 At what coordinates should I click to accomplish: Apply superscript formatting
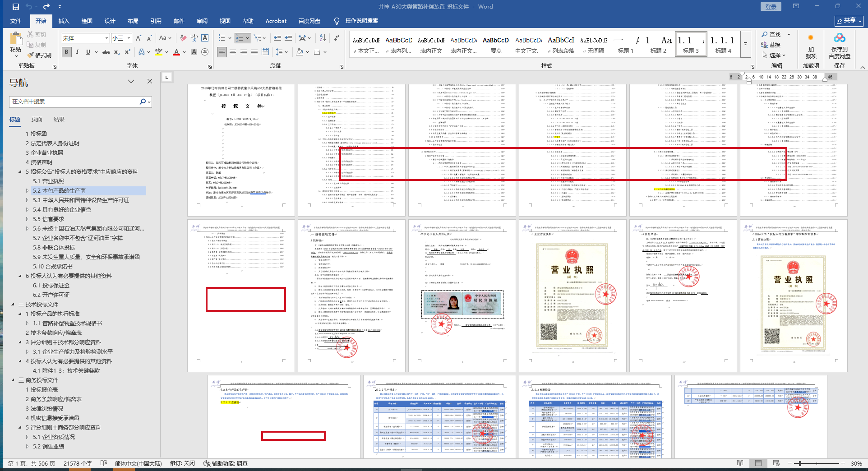pyautogui.click(x=128, y=52)
